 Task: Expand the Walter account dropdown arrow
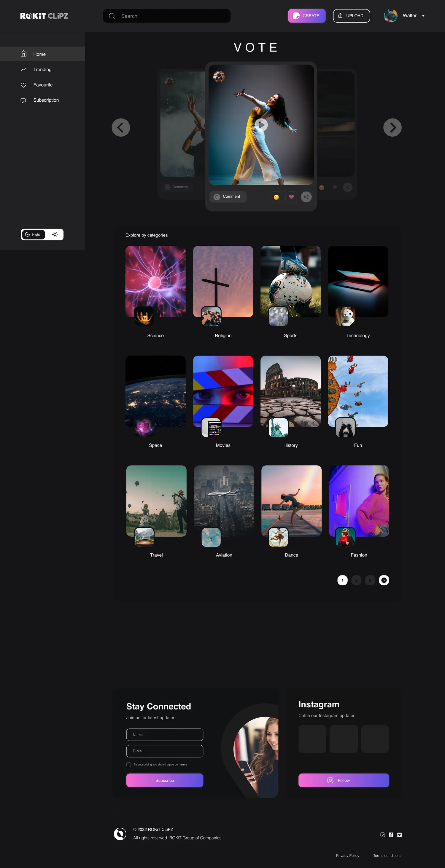tap(423, 16)
